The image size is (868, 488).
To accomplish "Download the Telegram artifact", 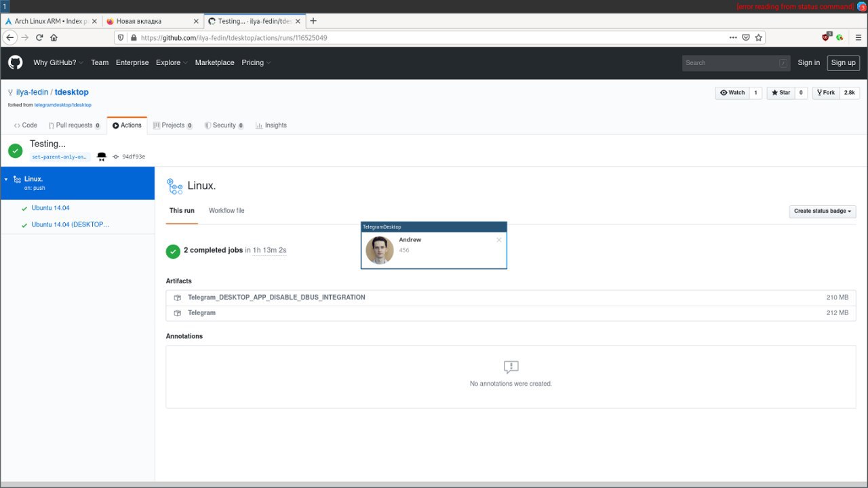I will coord(201,313).
